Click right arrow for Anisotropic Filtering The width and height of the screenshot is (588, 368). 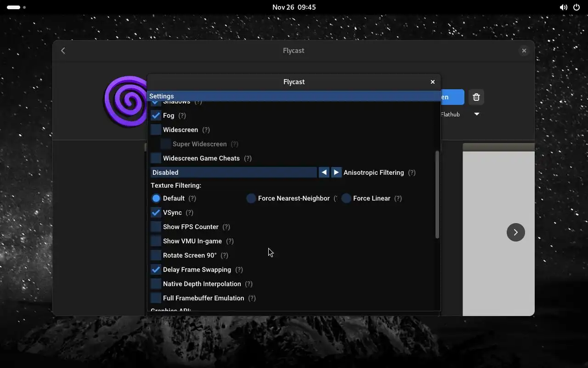click(336, 172)
